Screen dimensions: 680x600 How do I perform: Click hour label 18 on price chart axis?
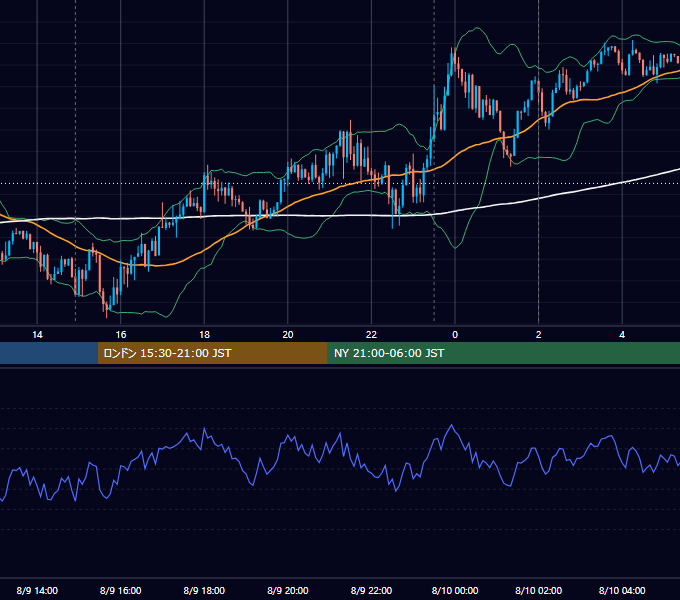pyautogui.click(x=204, y=335)
